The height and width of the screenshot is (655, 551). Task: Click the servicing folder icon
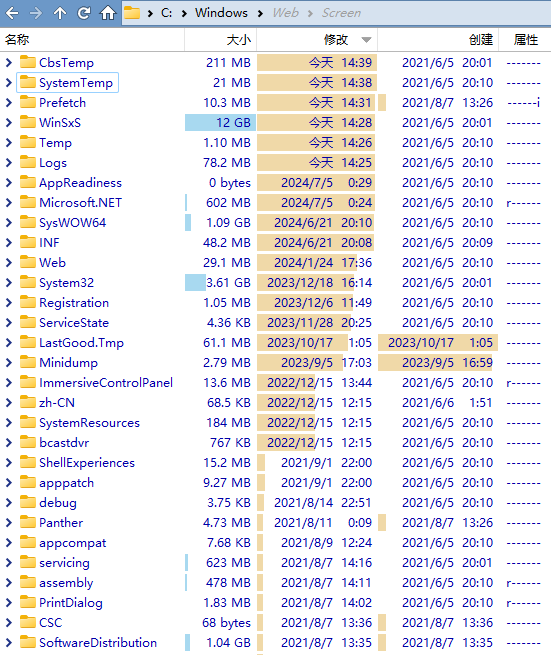[x=28, y=562]
